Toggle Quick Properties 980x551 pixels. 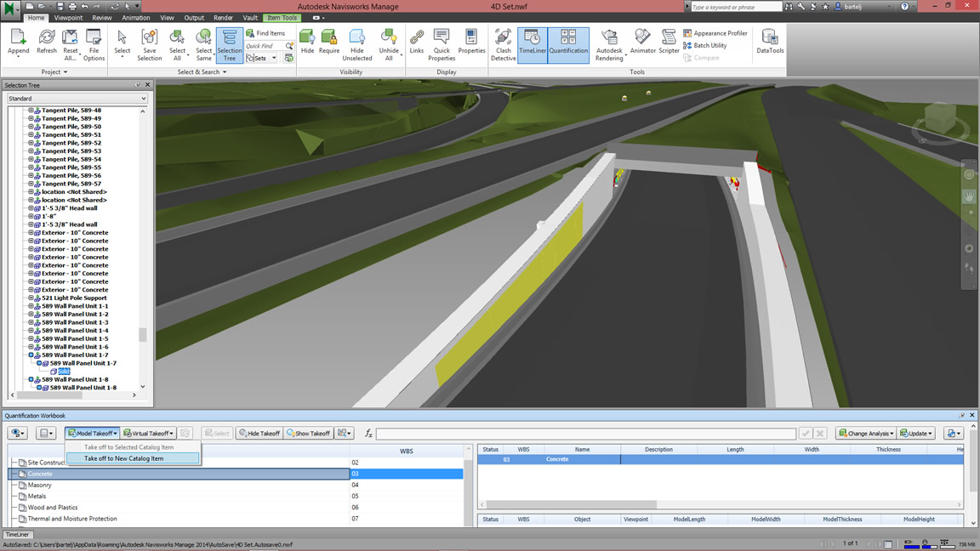(442, 45)
